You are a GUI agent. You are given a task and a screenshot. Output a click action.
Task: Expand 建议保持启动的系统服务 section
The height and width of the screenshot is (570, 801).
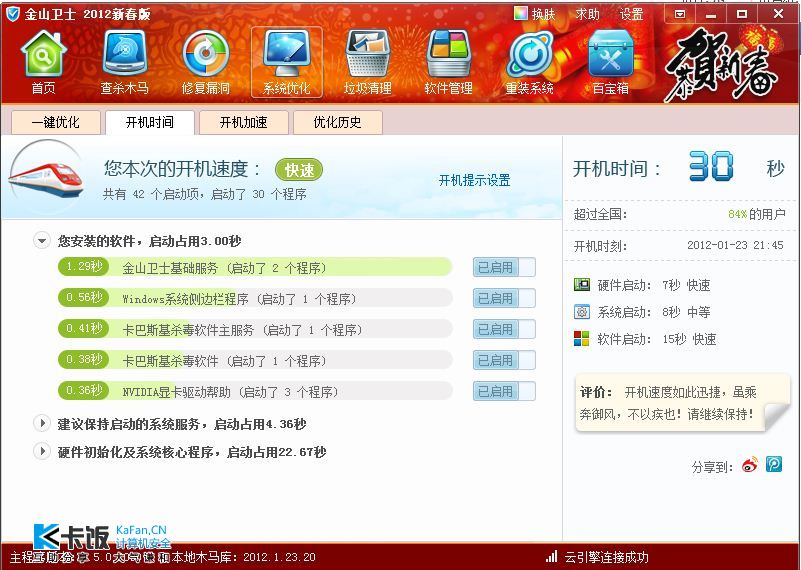tap(42, 423)
